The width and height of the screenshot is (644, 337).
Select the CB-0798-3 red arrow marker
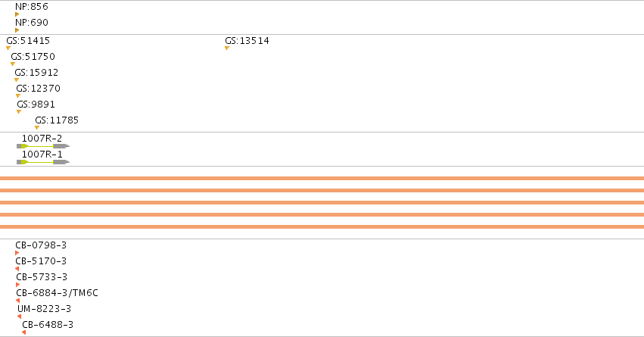(17, 253)
